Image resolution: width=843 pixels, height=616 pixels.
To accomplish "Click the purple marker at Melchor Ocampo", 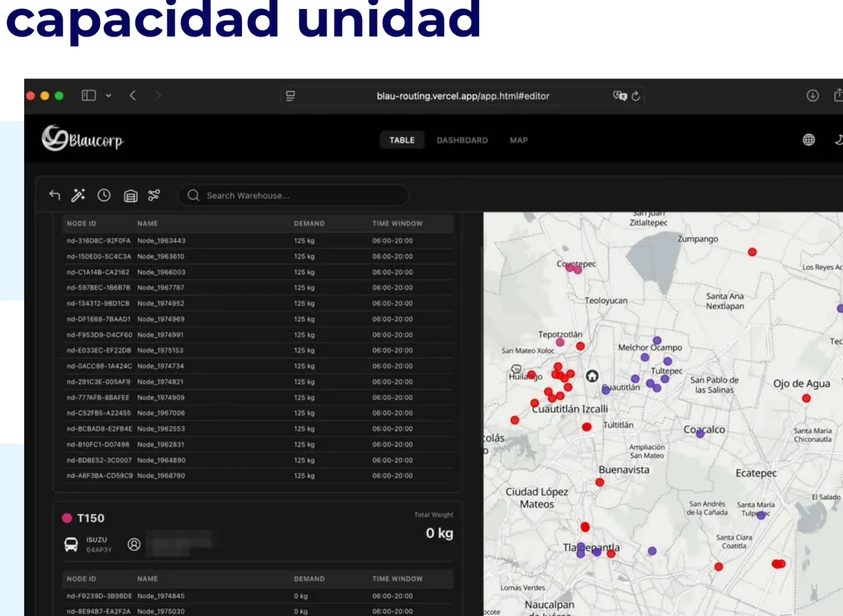I will coord(657,340).
